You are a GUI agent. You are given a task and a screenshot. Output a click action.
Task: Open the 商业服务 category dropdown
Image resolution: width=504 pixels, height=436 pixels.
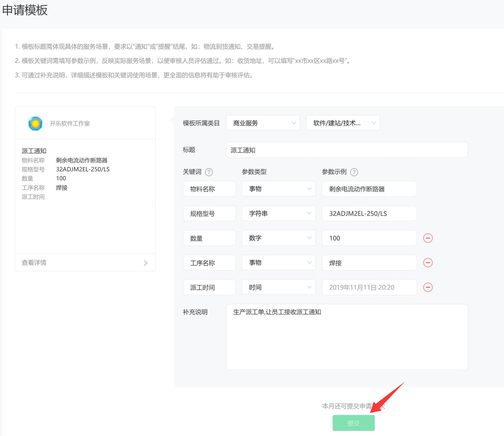[x=263, y=123]
